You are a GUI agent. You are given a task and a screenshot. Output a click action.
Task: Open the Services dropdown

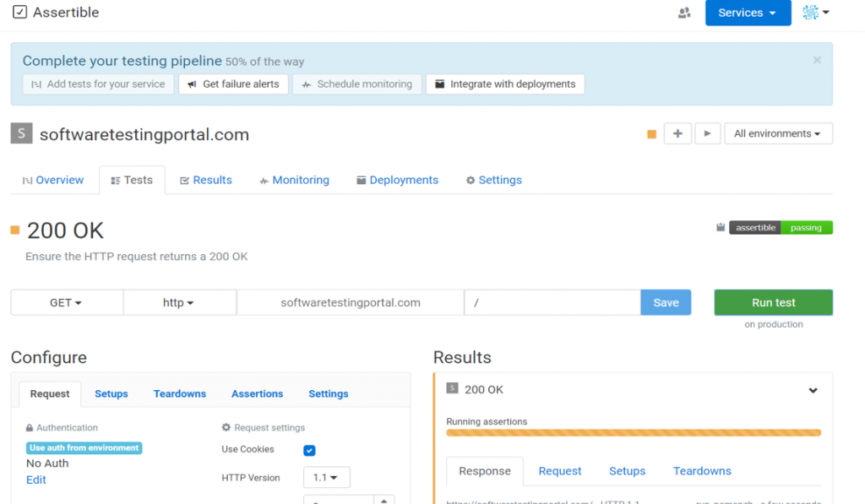748,13
